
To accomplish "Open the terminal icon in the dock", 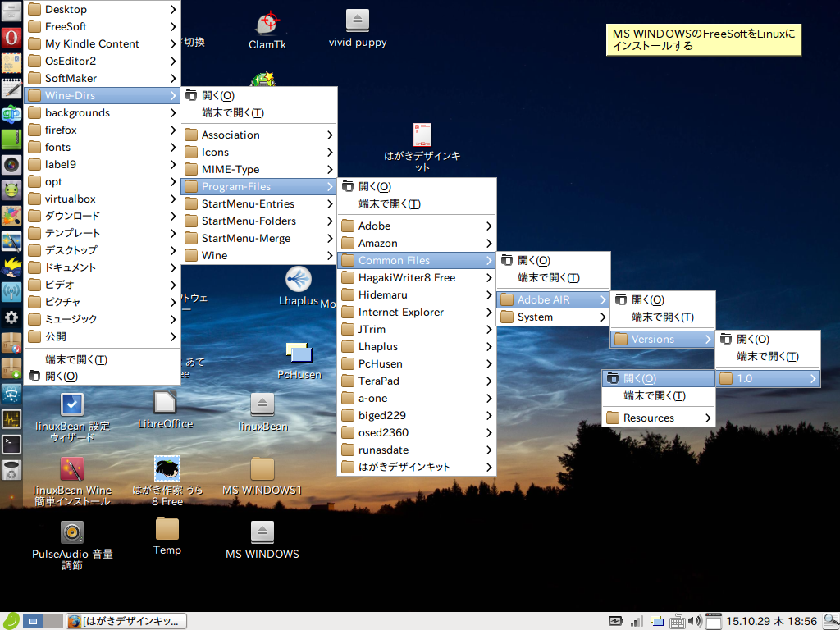I will (x=11, y=444).
